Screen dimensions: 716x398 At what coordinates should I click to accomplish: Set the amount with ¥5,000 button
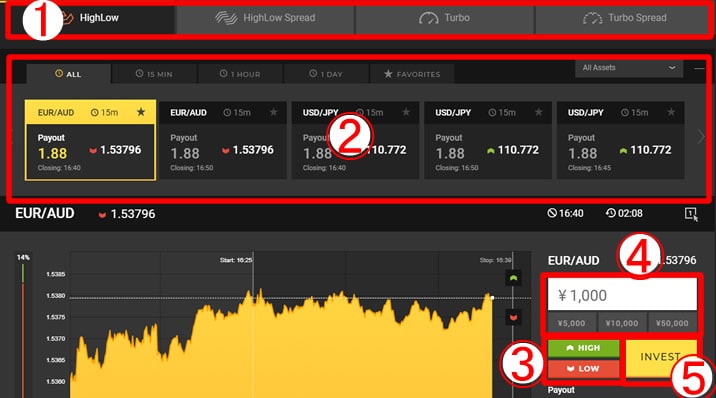point(571,323)
